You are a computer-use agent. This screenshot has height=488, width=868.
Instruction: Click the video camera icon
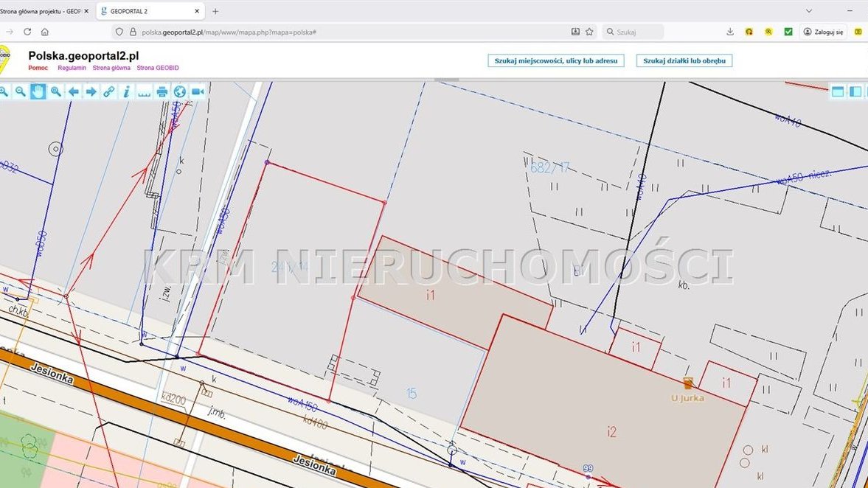tap(198, 91)
